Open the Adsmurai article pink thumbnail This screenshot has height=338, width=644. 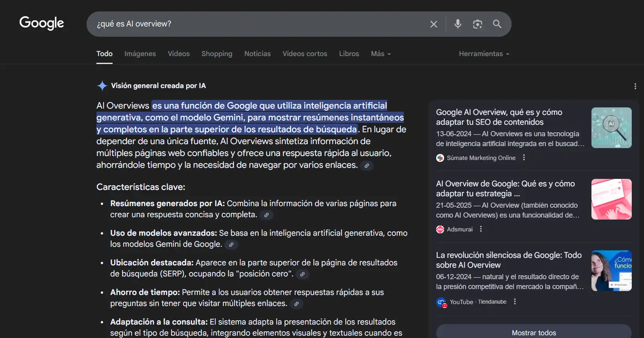coord(611,199)
